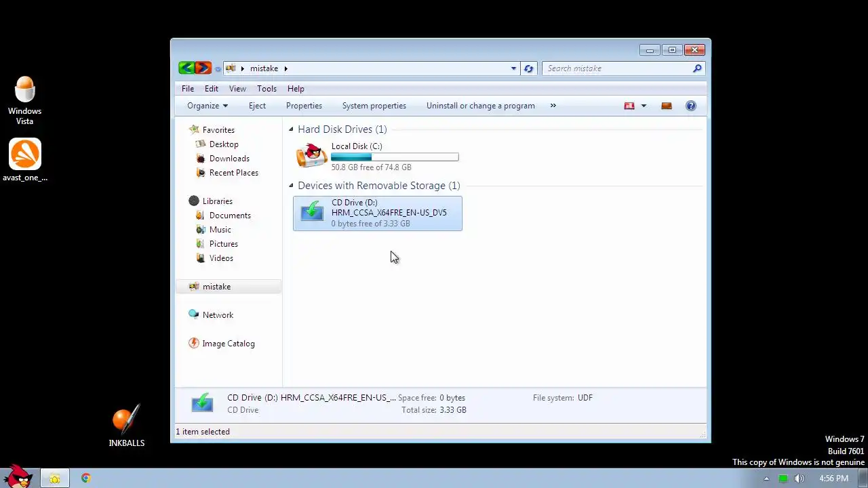Viewport: 868px width, 488px height.
Task: Go back with the green back arrow
Action: tap(186, 68)
